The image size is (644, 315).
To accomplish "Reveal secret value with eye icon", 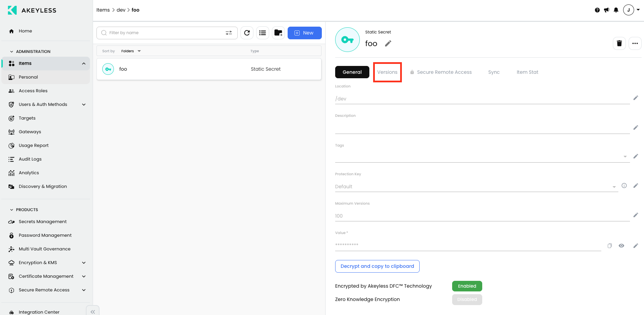I will (x=621, y=246).
